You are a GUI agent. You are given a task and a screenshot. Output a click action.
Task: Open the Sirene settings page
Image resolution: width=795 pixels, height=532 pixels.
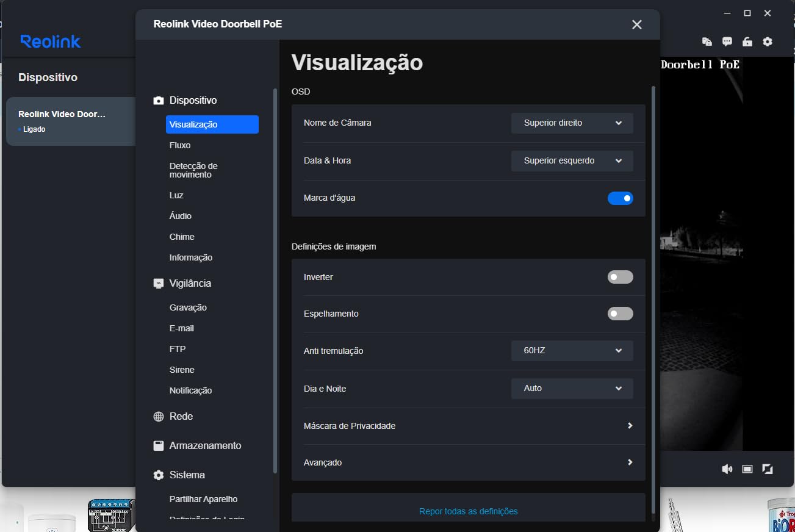(182, 370)
